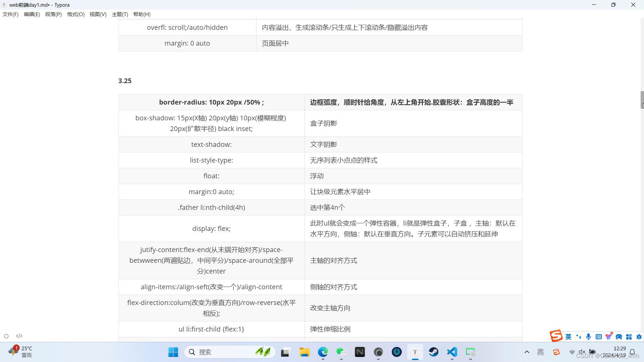Expand hidden system tray icons chevron
Screen dimensions: 644x362
[x=527, y=352]
